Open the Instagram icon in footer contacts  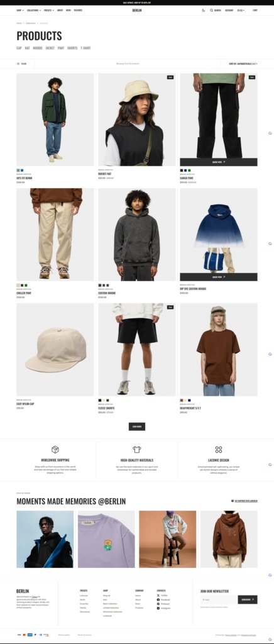click(x=158, y=608)
